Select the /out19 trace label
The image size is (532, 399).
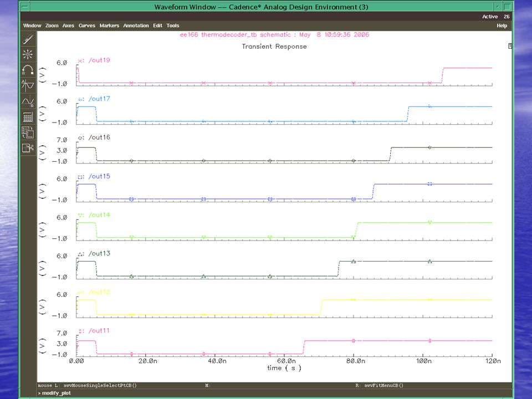pyautogui.click(x=99, y=60)
